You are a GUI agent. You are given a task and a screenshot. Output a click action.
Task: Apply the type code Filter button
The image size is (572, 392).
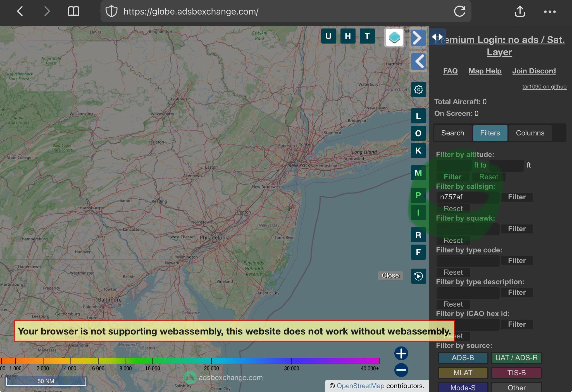(x=517, y=261)
